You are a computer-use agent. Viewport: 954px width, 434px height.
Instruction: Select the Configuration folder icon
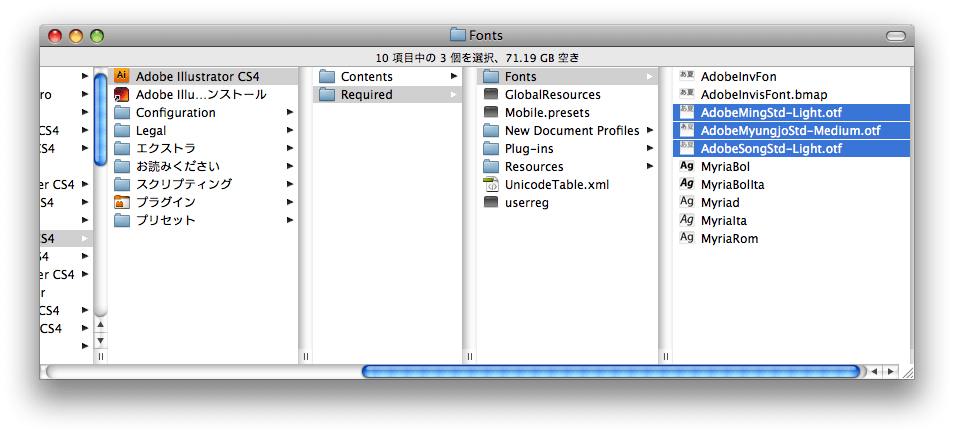[x=122, y=113]
